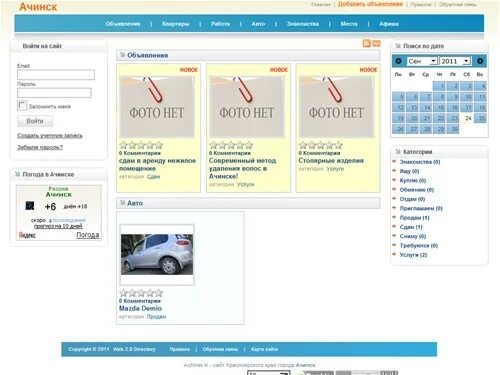Open the Афиша menu item
Image resolution: width=500 pixels, height=375 pixels.
point(389,24)
